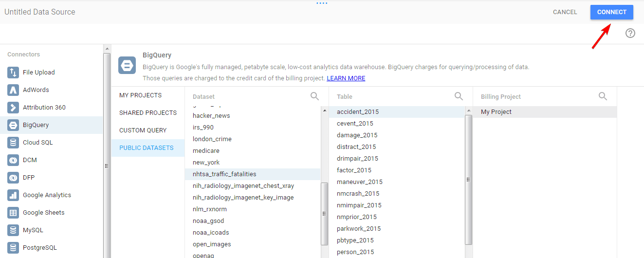Screen dimensions: 644x258
Task: Select File Upload connector label
Action: pyautogui.click(x=39, y=73)
